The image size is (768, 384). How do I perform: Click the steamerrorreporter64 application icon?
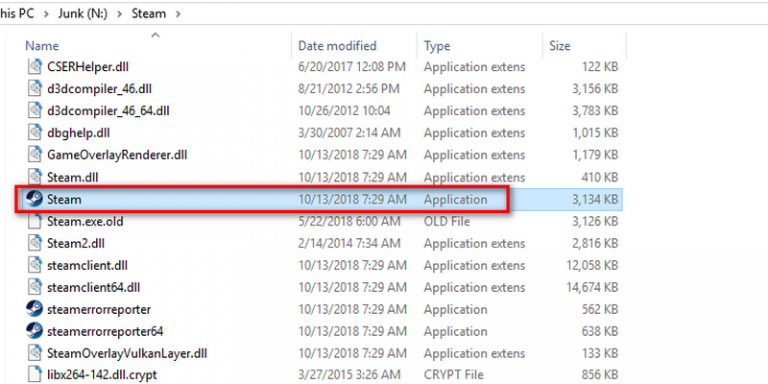click(x=34, y=332)
